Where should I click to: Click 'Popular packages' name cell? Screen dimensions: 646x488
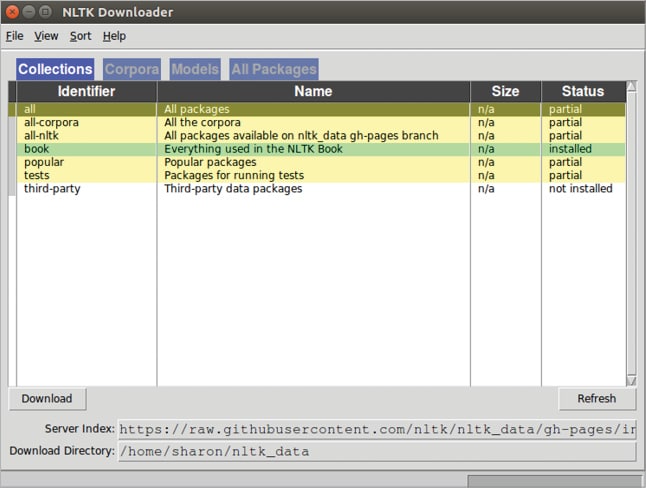(x=210, y=162)
